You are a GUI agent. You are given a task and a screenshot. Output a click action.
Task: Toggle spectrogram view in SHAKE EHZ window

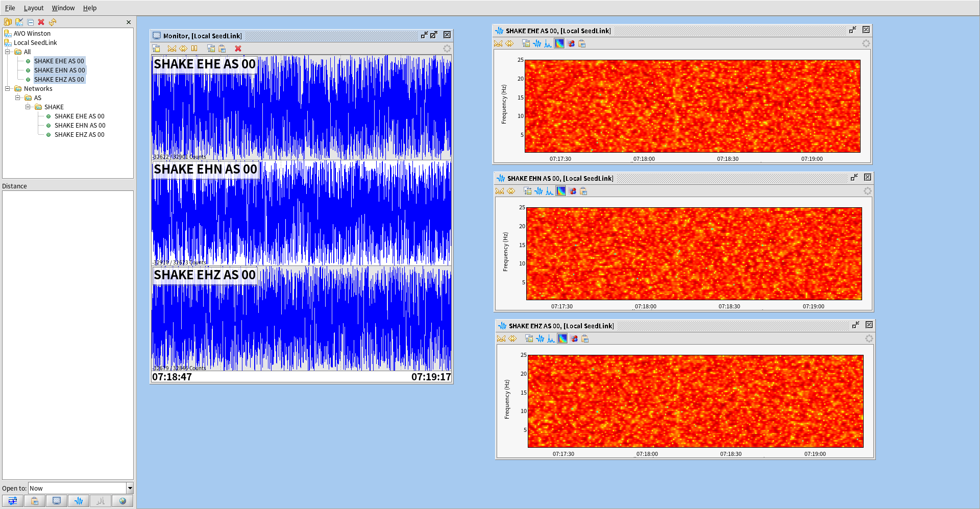pyautogui.click(x=562, y=338)
